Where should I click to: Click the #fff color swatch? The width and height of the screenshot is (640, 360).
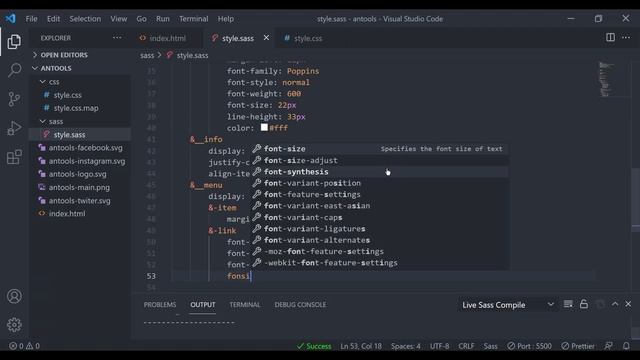(264, 127)
